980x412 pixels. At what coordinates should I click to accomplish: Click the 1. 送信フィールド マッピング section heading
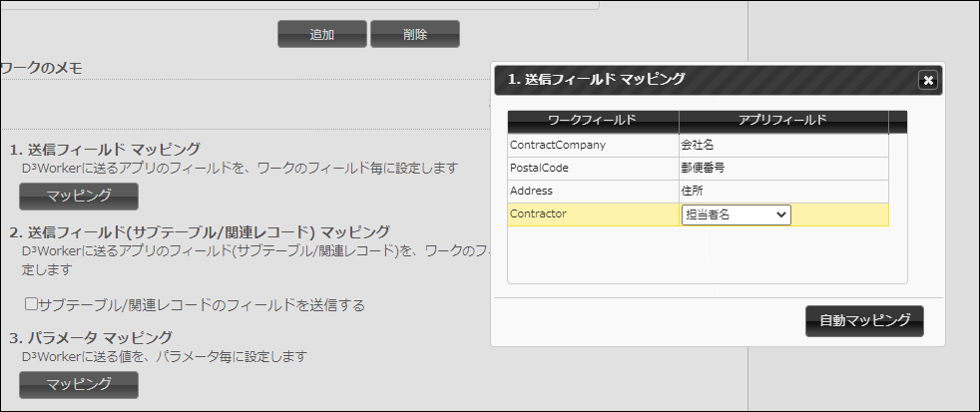tap(105, 149)
